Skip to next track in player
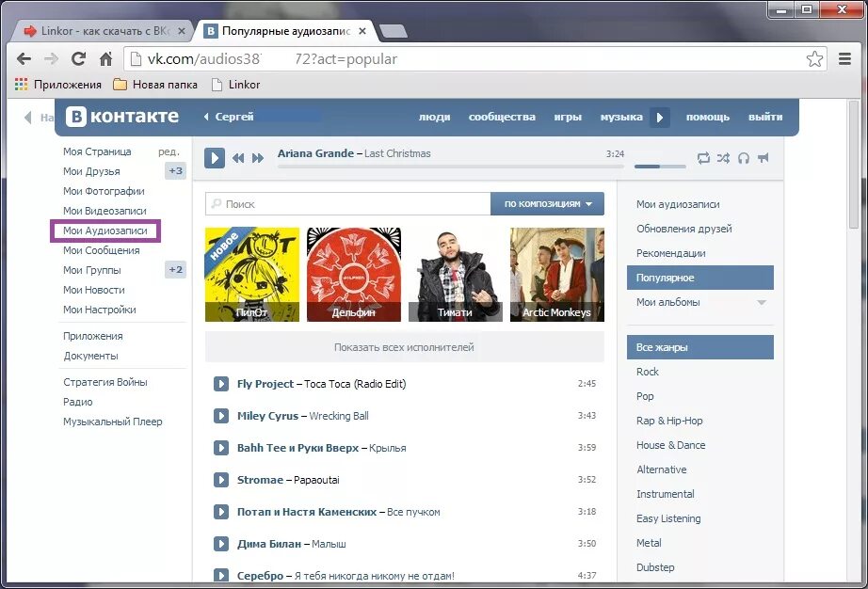This screenshot has width=868, height=589. pyautogui.click(x=258, y=158)
